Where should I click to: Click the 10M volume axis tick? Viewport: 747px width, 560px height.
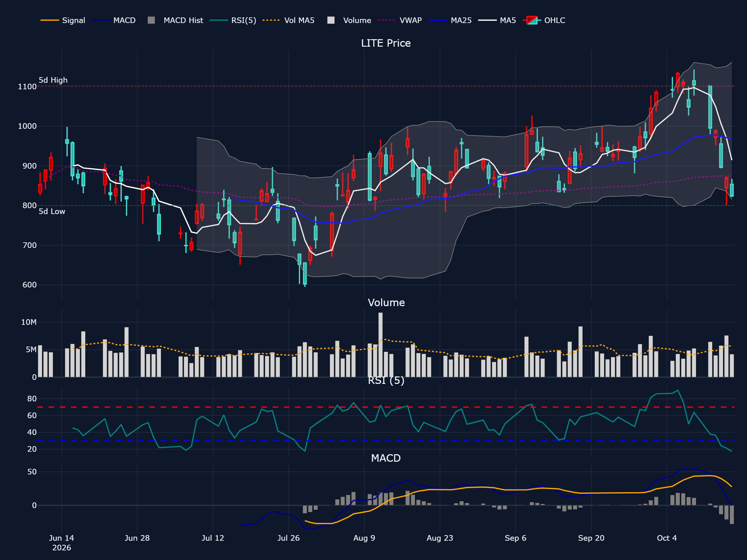29,322
